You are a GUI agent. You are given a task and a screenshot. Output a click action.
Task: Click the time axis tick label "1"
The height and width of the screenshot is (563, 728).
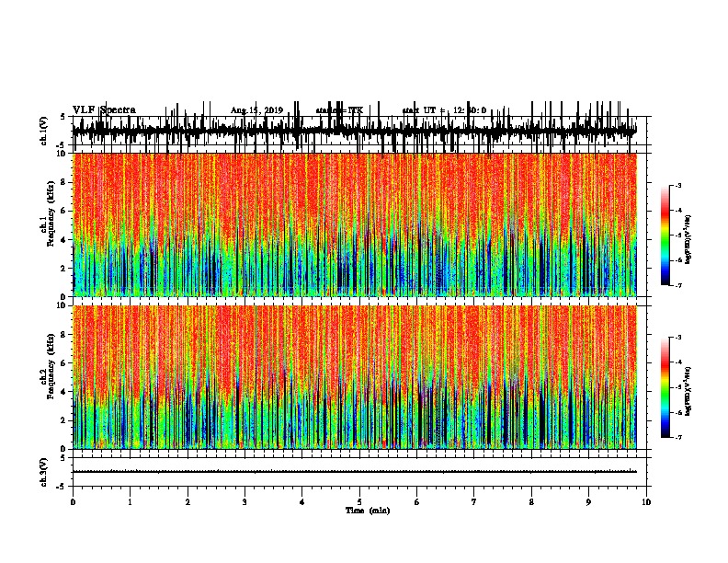(130, 502)
